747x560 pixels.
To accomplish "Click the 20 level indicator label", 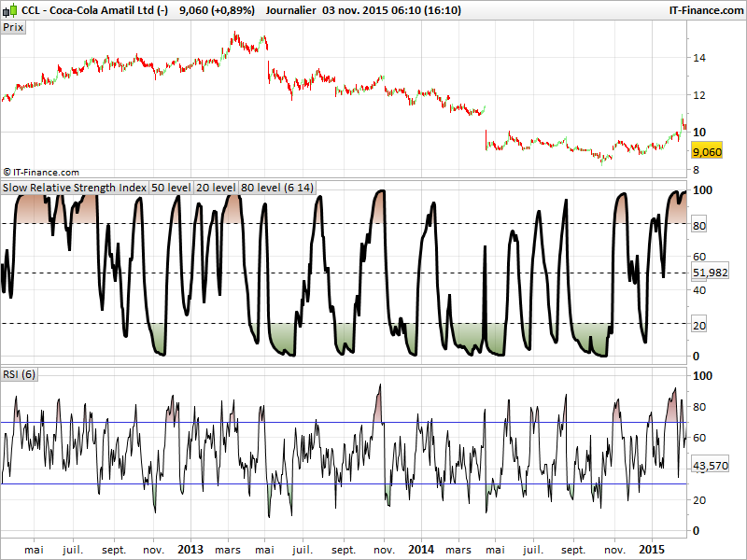I will (216, 188).
